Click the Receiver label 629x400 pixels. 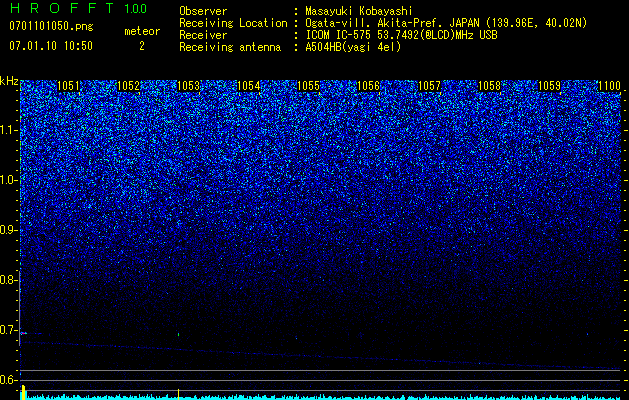pyautogui.click(x=203, y=35)
